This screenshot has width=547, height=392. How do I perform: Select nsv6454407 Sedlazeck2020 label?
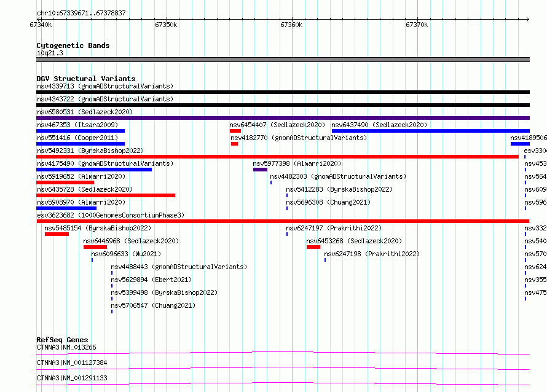click(x=277, y=125)
